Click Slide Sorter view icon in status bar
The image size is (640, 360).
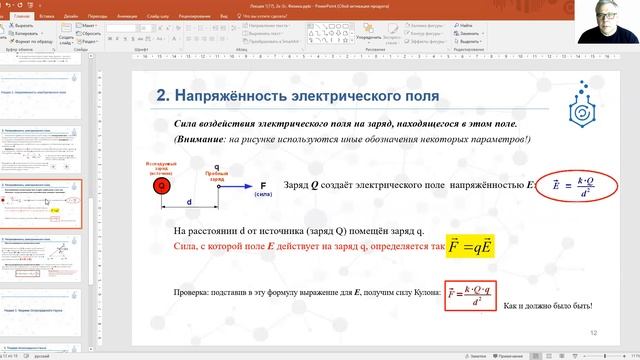pos(549,356)
